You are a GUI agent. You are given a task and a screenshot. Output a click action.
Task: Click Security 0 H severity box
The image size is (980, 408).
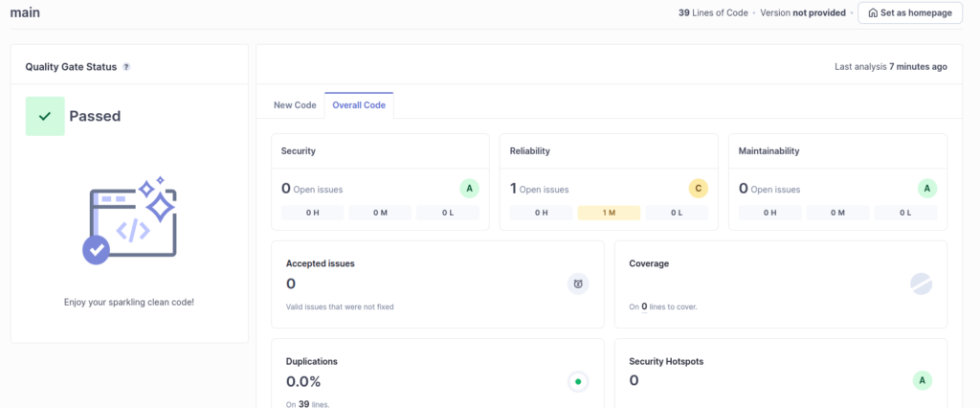coord(312,213)
